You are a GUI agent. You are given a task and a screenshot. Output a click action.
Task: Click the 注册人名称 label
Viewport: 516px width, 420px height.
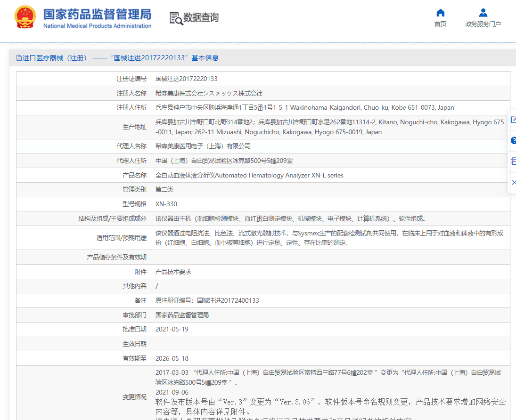(x=131, y=93)
